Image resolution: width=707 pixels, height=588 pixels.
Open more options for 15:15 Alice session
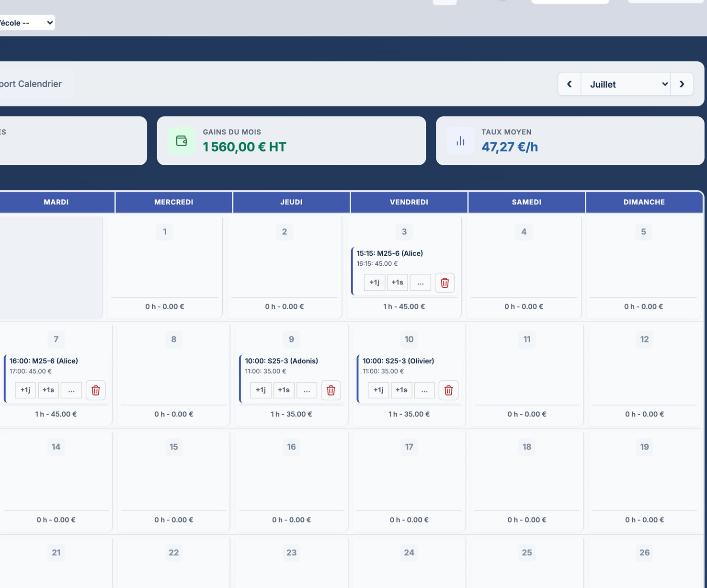point(421,283)
